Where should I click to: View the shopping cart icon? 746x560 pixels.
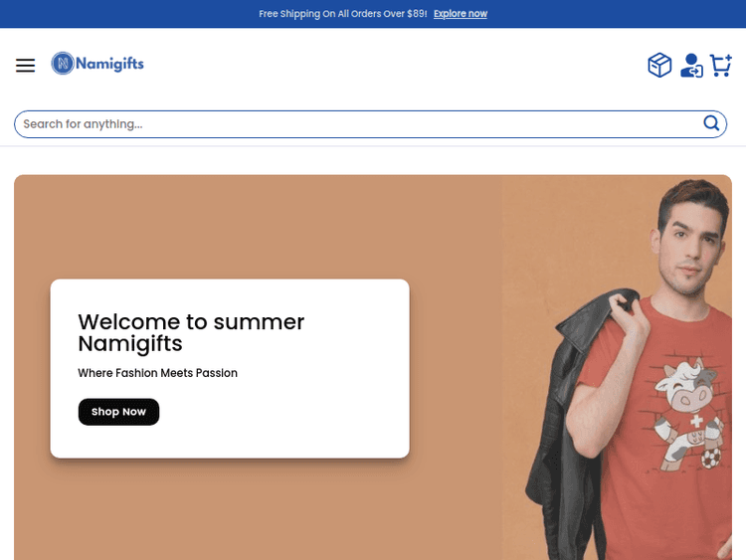(x=720, y=66)
